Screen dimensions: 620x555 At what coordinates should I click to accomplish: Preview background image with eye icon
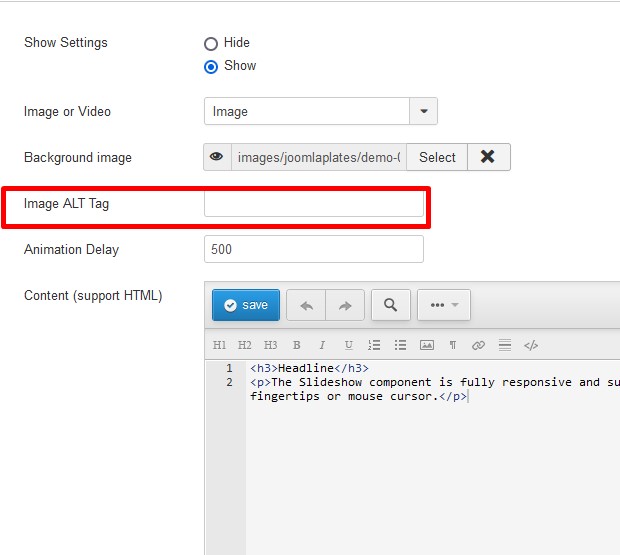point(217,157)
